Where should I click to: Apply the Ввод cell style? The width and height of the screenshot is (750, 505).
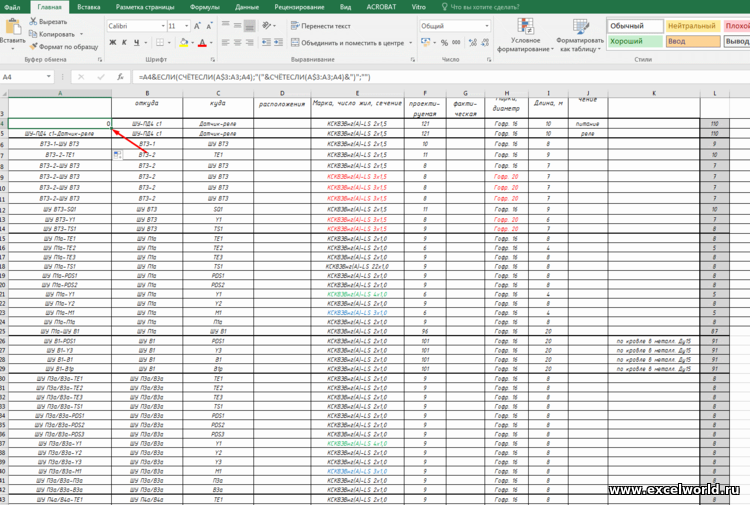click(693, 41)
